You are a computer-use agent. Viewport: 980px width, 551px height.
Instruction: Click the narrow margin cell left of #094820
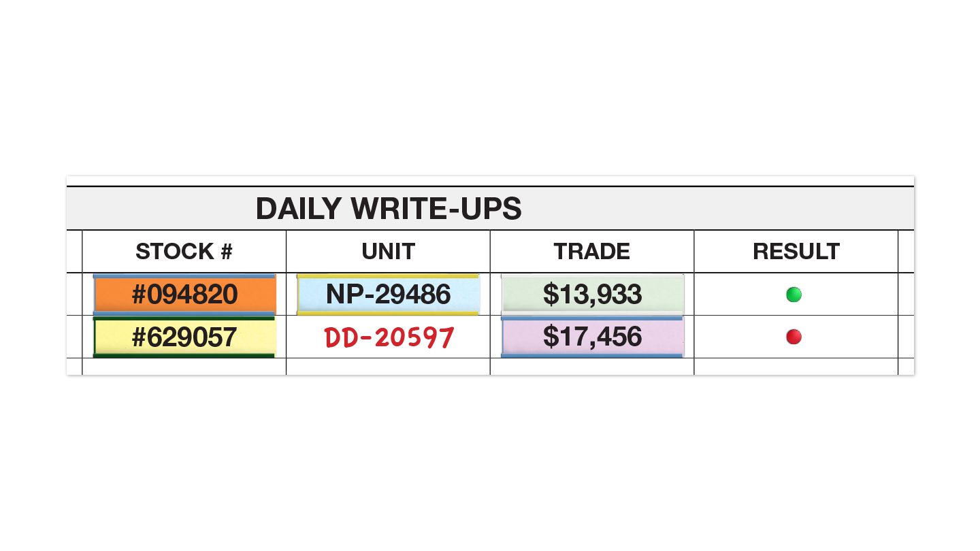click(x=74, y=295)
